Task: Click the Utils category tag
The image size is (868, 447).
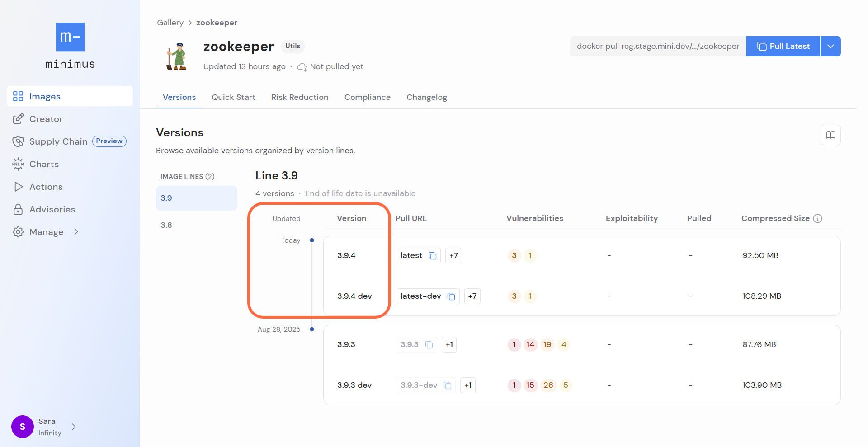Action: (292, 46)
